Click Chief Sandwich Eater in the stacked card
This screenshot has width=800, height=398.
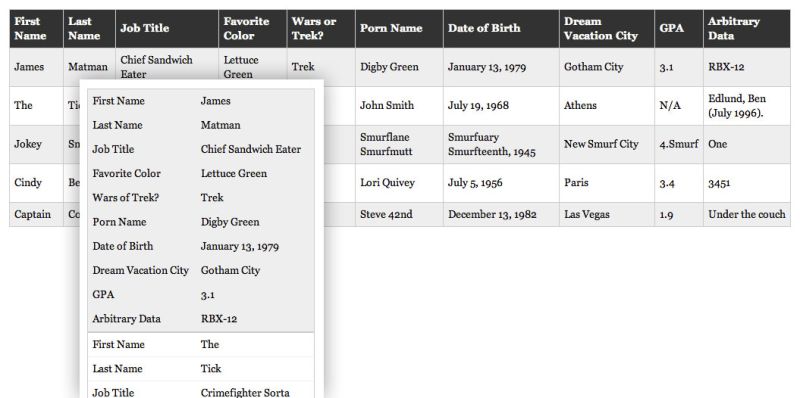251,150
